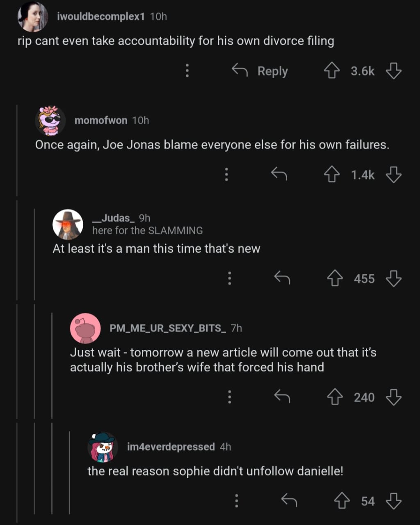Upvote PM_ME_UR_SEXY_BITS_'s comment
The image size is (420, 525).
click(335, 397)
